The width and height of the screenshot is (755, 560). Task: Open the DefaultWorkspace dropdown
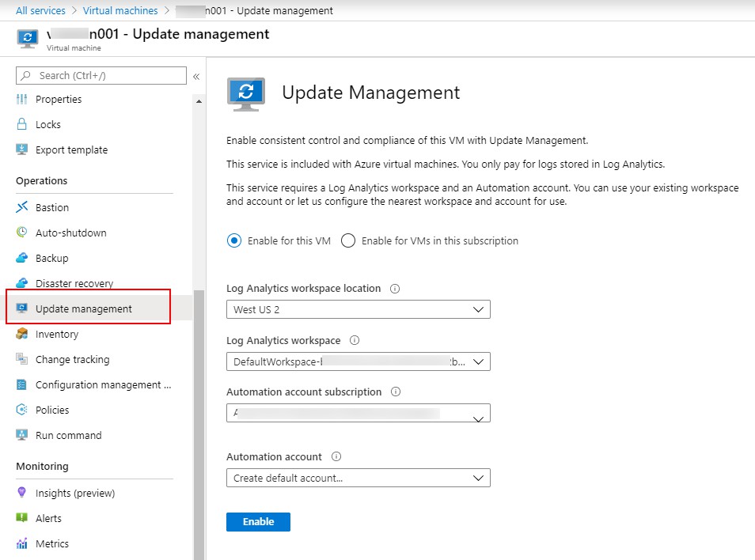pyautogui.click(x=359, y=361)
